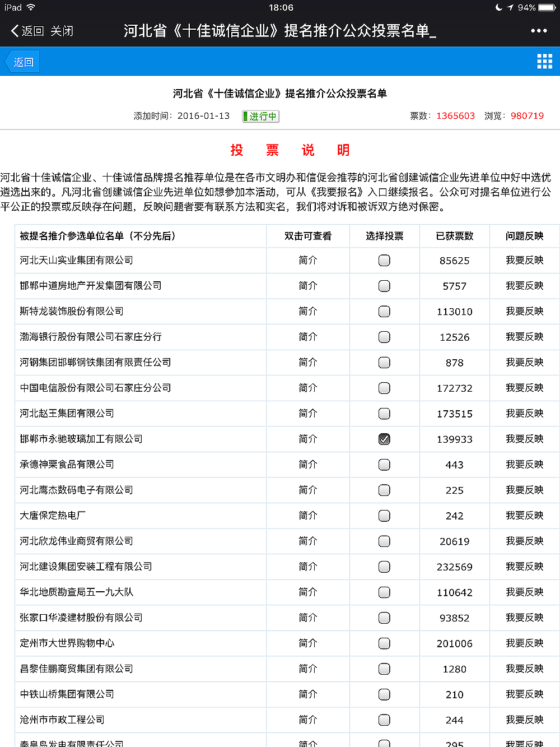Click vote count 201006
This screenshot has width=560, height=747.
coord(455,644)
